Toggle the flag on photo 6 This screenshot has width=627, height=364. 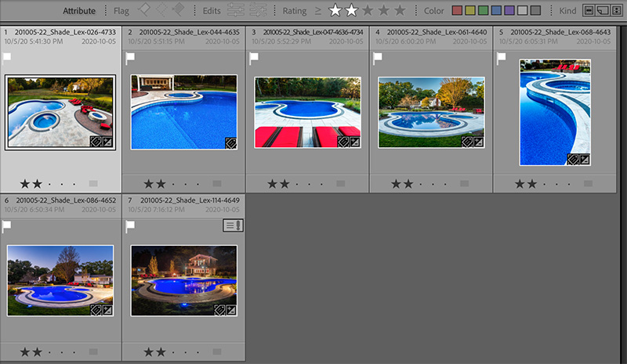tap(7, 225)
